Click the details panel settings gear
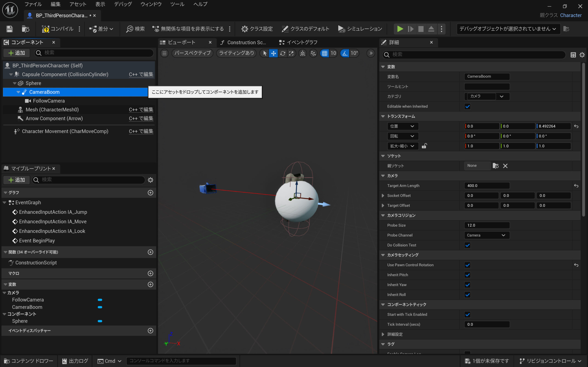The width and height of the screenshot is (588, 367). [582, 55]
